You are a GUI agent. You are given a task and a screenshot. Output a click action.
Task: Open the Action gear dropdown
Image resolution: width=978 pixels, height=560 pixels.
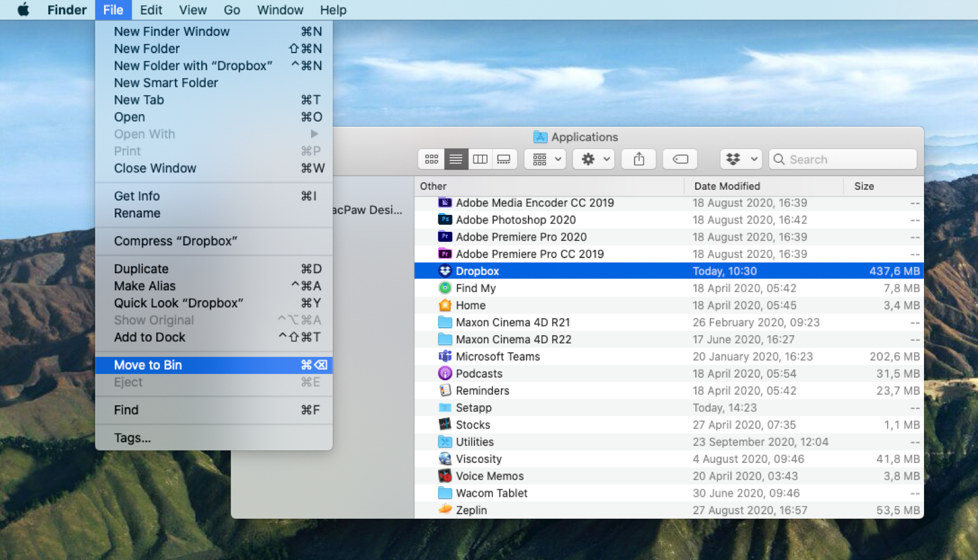click(x=593, y=159)
